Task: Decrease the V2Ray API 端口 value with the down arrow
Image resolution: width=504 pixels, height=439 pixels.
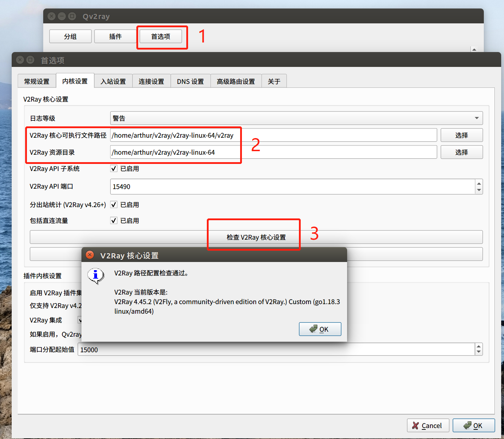Action: coord(479,190)
